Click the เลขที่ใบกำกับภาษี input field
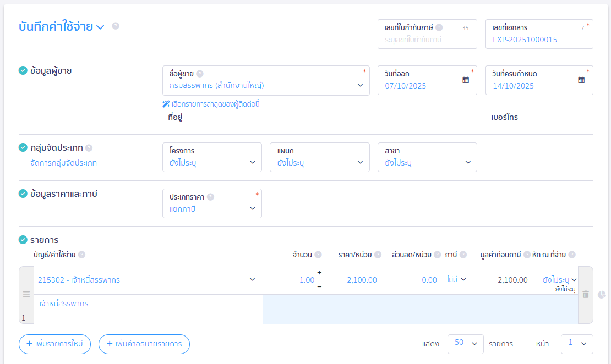The width and height of the screenshot is (611, 364). [x=427, y=40]
